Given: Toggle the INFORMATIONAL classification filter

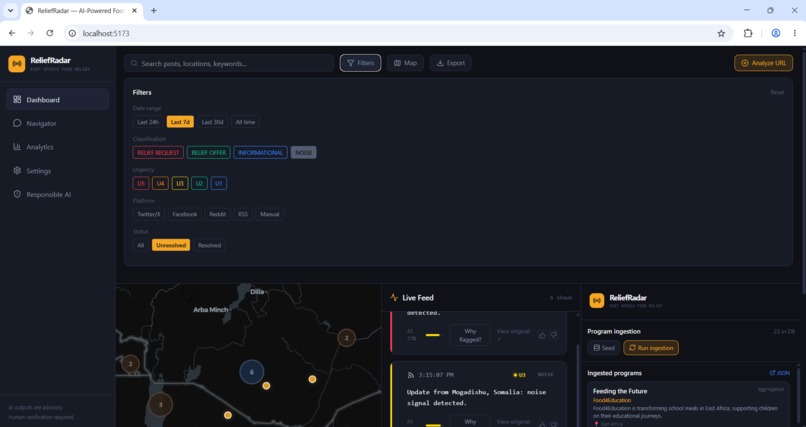Looking at the screenshot, I should point(260,153).
